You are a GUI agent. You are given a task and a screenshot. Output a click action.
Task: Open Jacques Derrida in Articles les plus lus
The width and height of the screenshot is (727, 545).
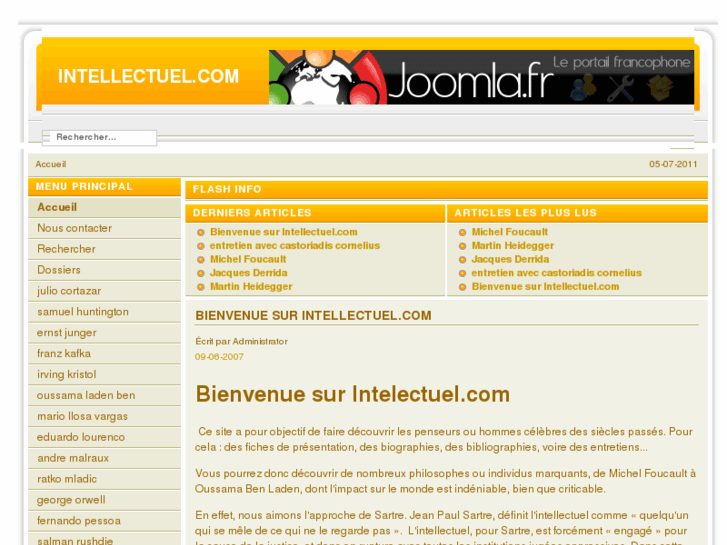[x=510, y=259]
